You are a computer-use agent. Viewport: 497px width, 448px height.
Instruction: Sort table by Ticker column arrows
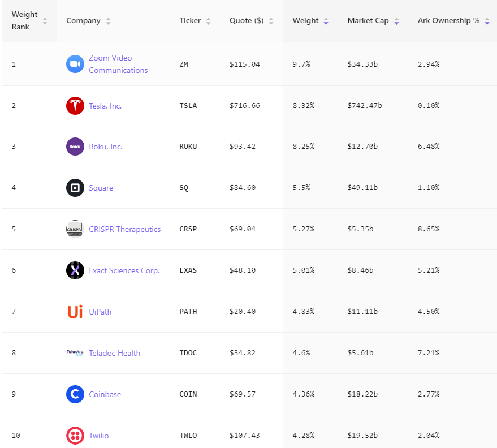(208, 21)
